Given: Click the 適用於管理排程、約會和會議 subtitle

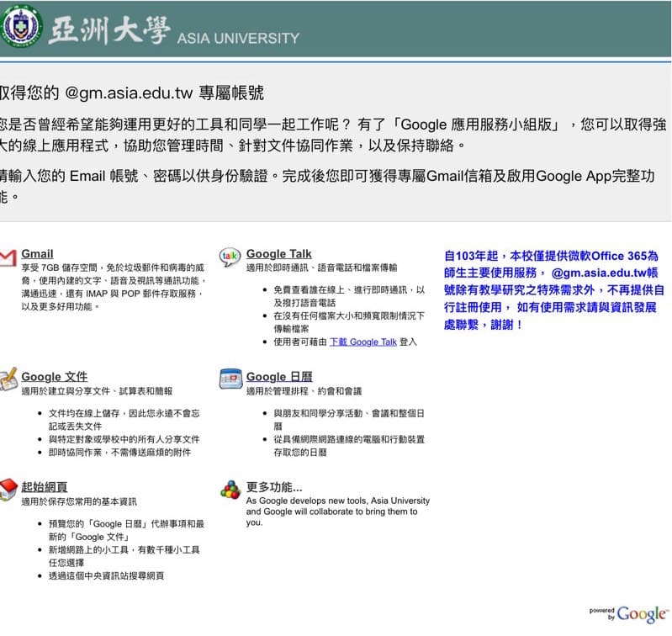Looking at the screenshot, I should (x=304, y=391).
